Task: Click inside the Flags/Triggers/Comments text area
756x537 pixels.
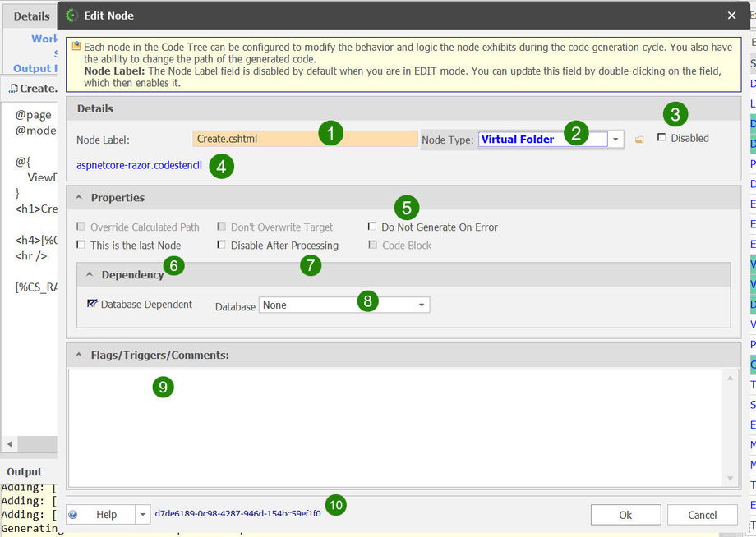Action: click(x=395, y=428)
